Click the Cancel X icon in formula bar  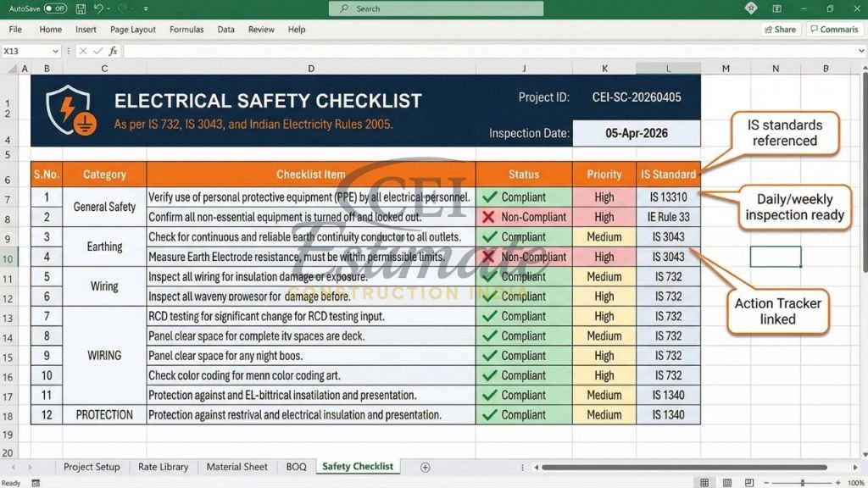(x=83, y=51)
